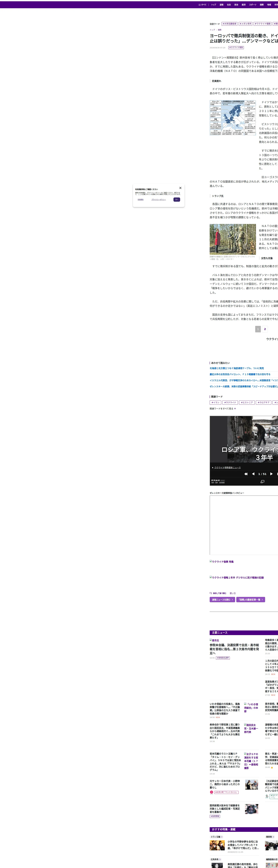Open 衆参合計で野党第1党 国民民主 headline
Image resolution: width=278 pixels, height=868 pixels.
(225, 731)
